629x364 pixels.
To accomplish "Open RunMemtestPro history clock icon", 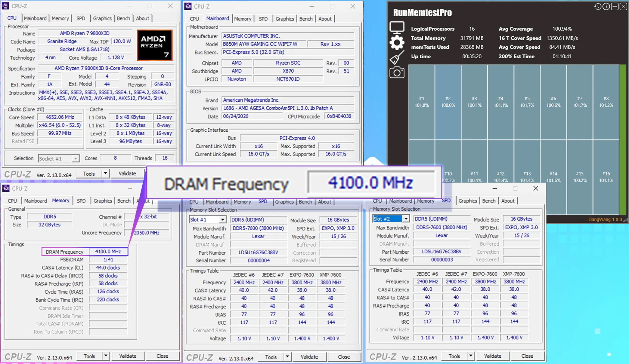I will (598, 7).
